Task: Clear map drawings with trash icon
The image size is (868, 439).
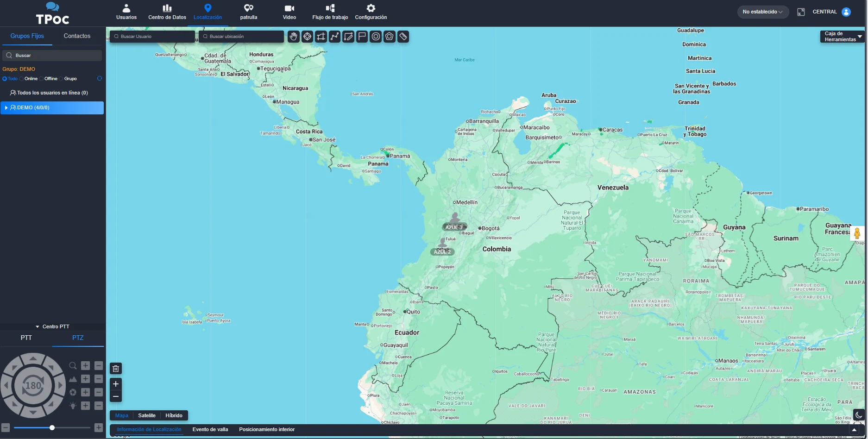Action: pyautogui.click(x=116, y=369)
